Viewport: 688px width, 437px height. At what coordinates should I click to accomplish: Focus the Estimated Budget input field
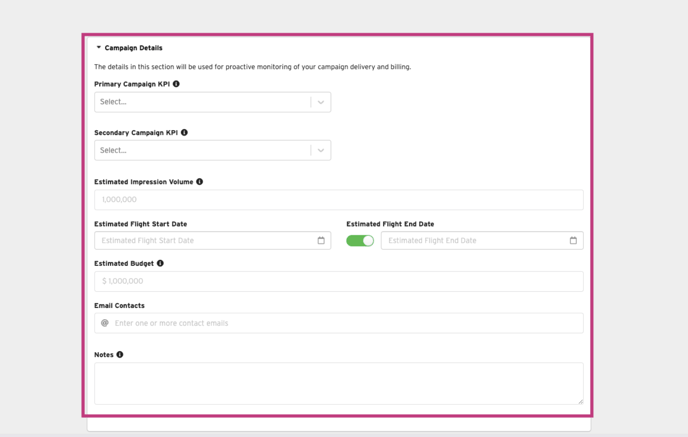click(338, 281)
